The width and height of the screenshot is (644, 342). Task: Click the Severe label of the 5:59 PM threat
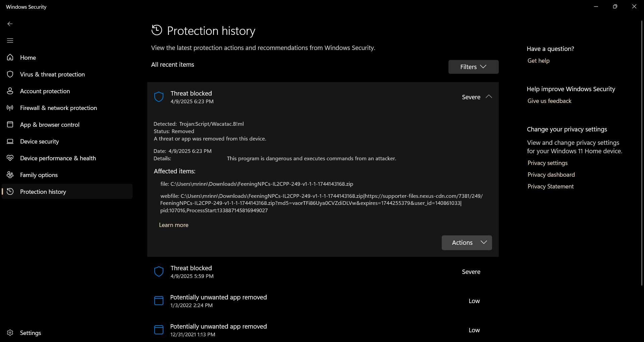[x=471, y=272]
